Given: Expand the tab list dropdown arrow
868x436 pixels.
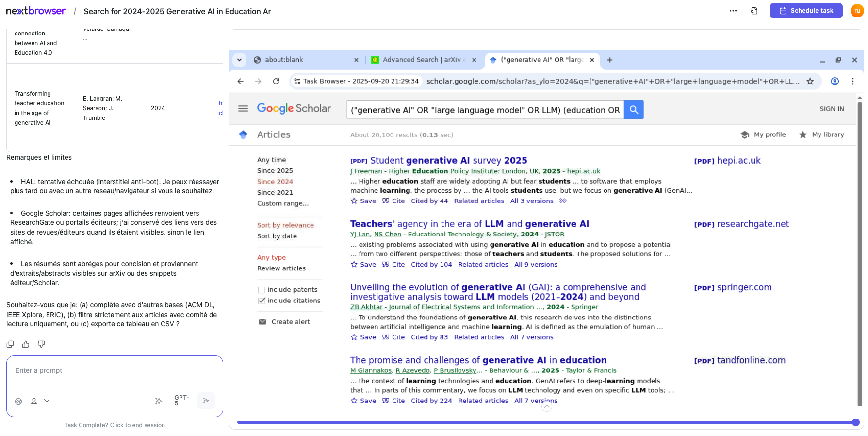Looking at the screenshot, I should click(x=239, y=60).
